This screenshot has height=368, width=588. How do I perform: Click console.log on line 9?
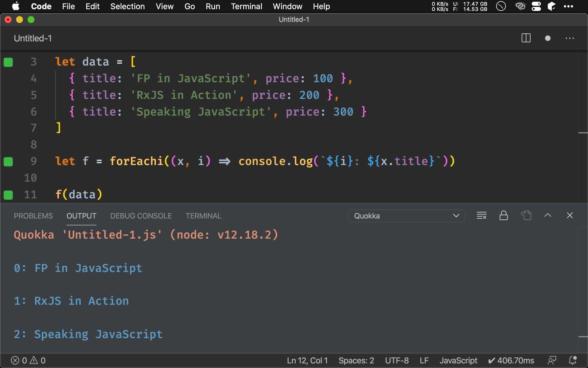(x=276, y=161)
